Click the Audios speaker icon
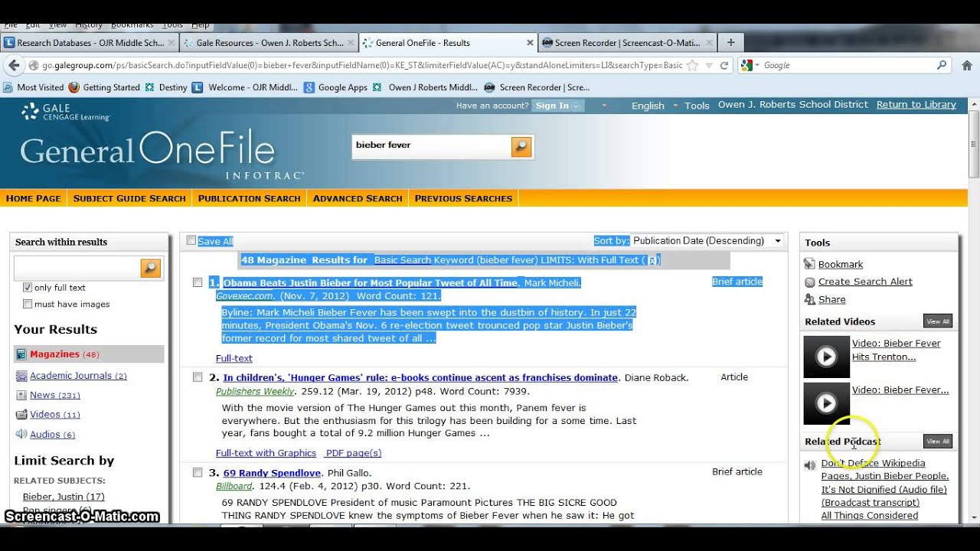Screen dimensions: 980x551 (x=21, y=435)
